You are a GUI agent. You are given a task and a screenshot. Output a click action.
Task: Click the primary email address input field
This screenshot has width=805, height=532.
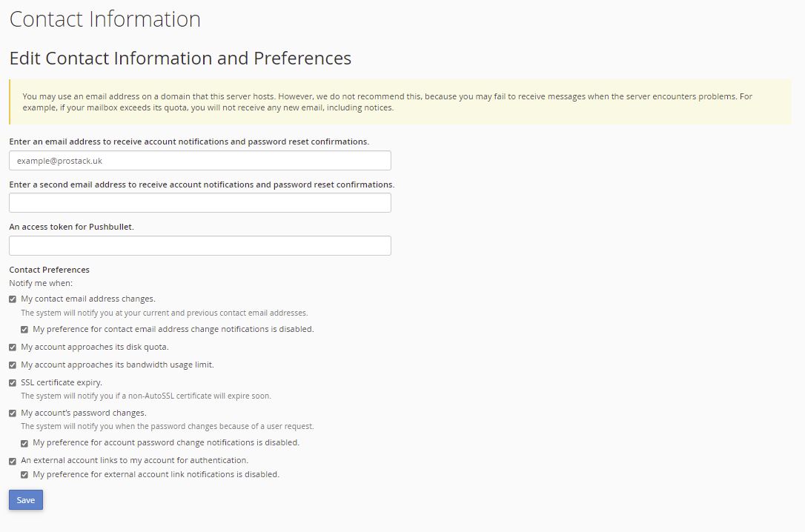199,161
